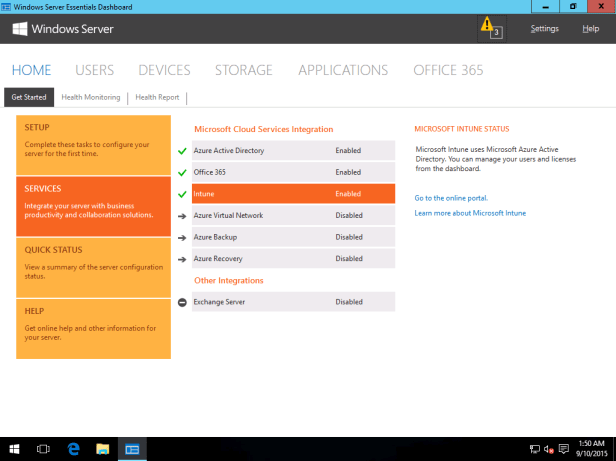Click the arrow icon beside Azure Backup
Screen dimensions: 616x461
(182, 237)
